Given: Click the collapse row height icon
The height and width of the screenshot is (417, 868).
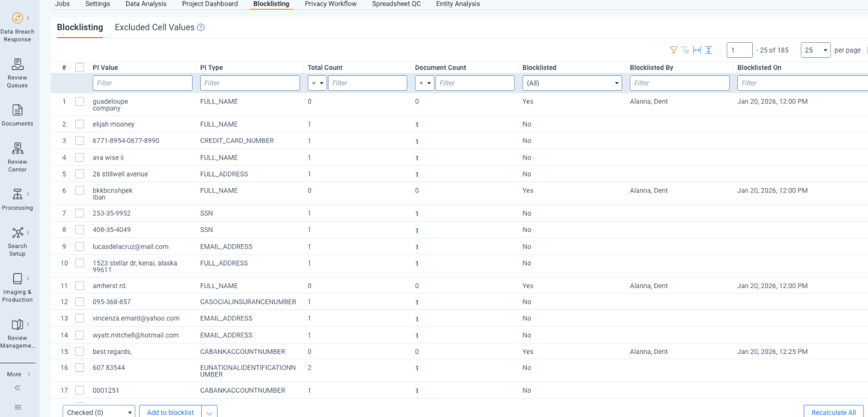Looking at the screenshot, I should coord(709,50).
